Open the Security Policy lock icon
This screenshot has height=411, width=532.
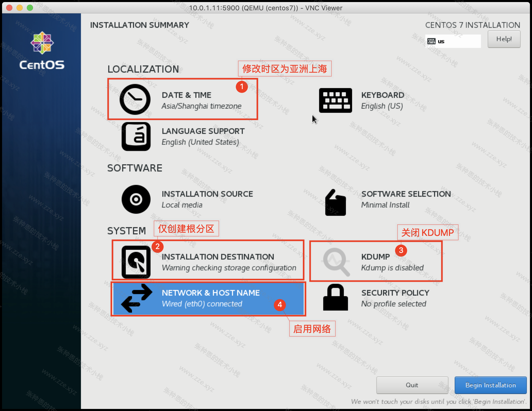tap(335, 297)
